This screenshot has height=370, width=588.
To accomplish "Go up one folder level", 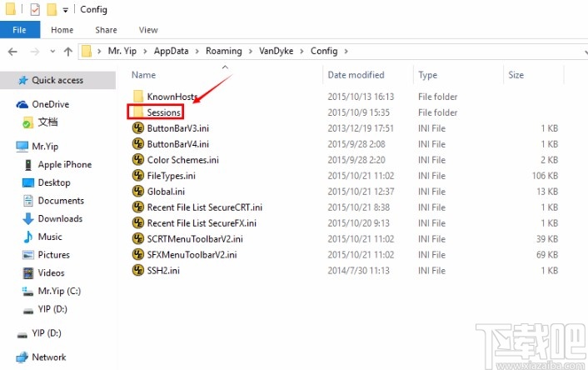I will tap(67, 52).
